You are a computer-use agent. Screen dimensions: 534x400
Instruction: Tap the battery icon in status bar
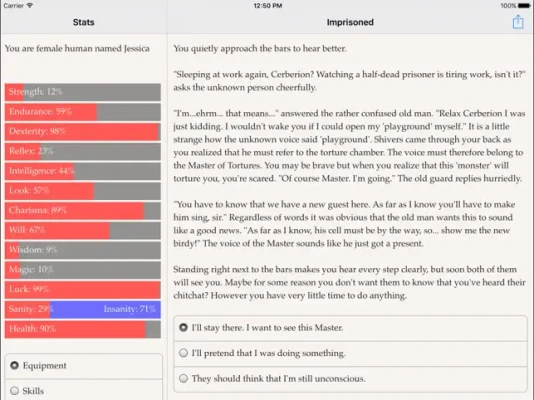point(524,5)
